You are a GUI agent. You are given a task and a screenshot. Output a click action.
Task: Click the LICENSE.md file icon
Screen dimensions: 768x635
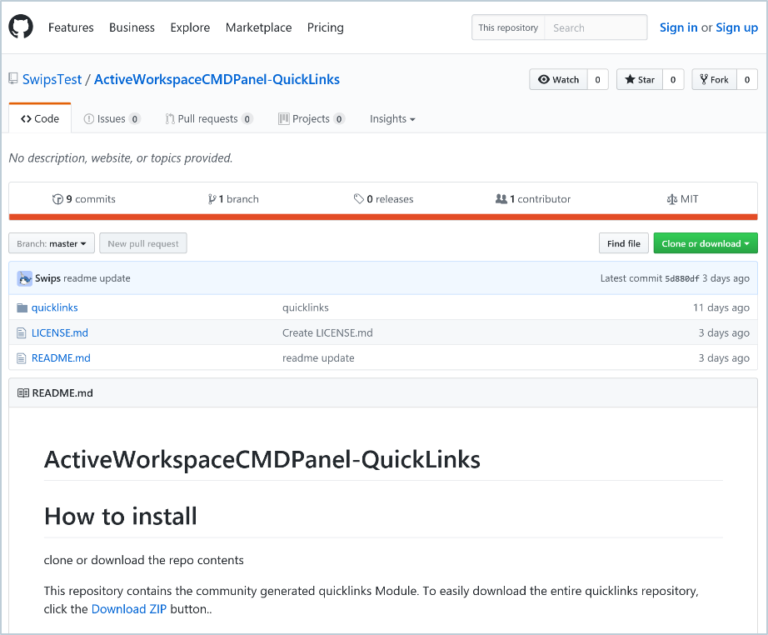click(x=22, y=333)
